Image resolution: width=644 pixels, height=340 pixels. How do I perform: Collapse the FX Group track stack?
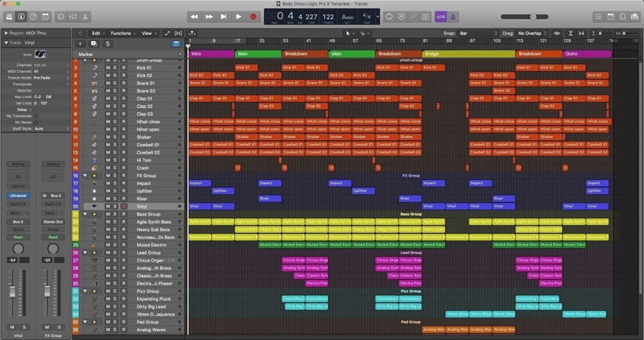(85, 175)
